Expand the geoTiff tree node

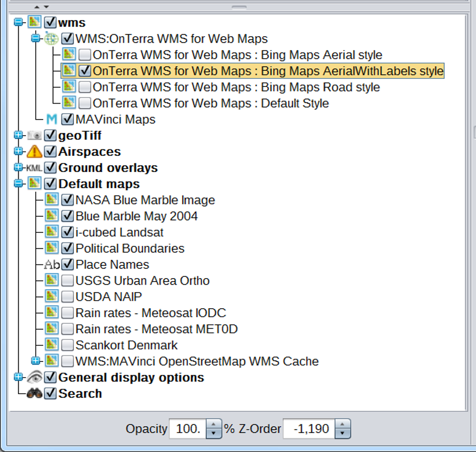click(19, 136)
